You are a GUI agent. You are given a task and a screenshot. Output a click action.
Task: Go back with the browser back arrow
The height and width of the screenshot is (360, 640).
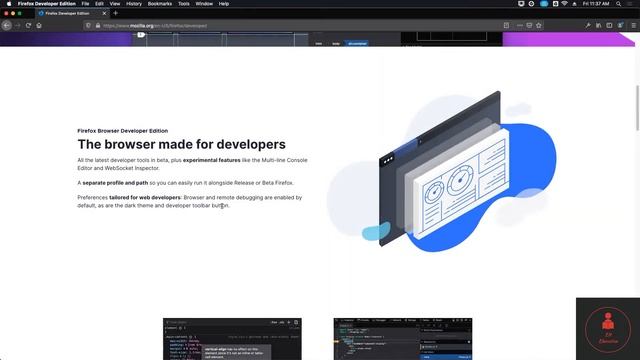coord(7,25)
